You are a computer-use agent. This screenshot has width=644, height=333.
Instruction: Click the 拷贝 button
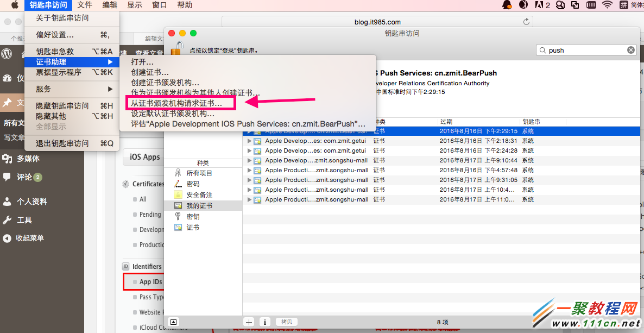coord(287,322)
